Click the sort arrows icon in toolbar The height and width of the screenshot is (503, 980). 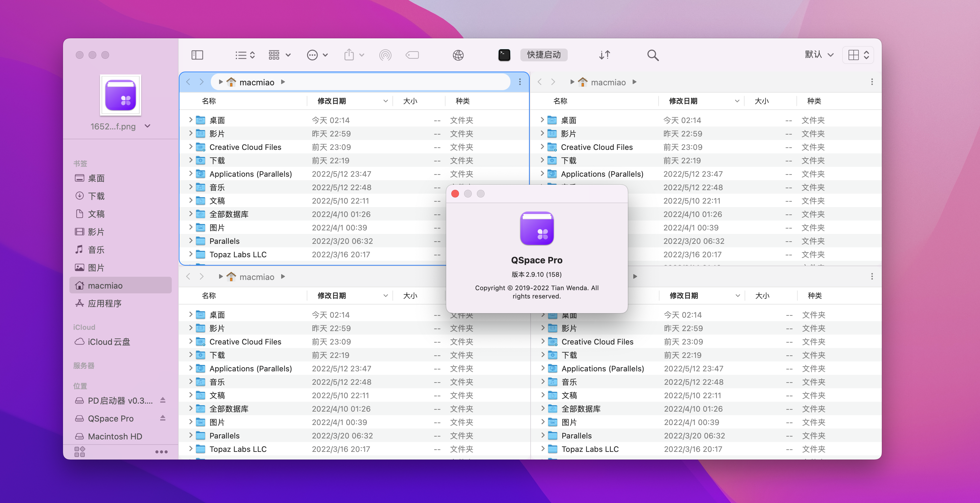tap(604, 55)
